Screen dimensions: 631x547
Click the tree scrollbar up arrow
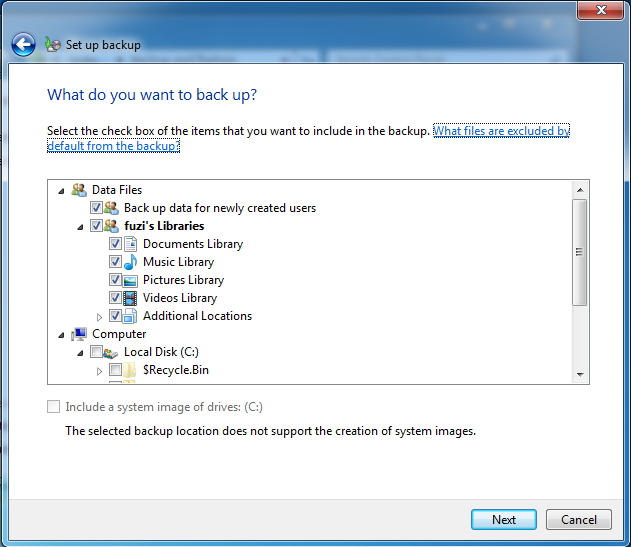580,190
